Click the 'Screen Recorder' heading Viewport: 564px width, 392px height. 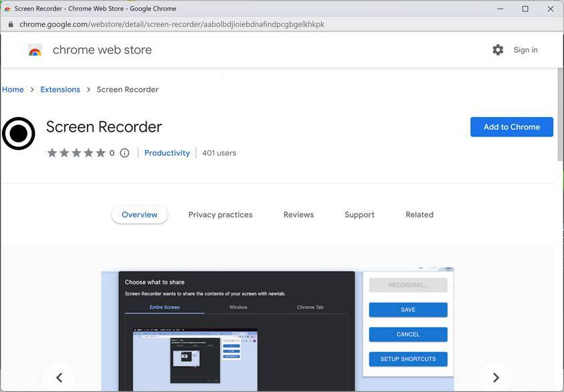pos(104,127)
